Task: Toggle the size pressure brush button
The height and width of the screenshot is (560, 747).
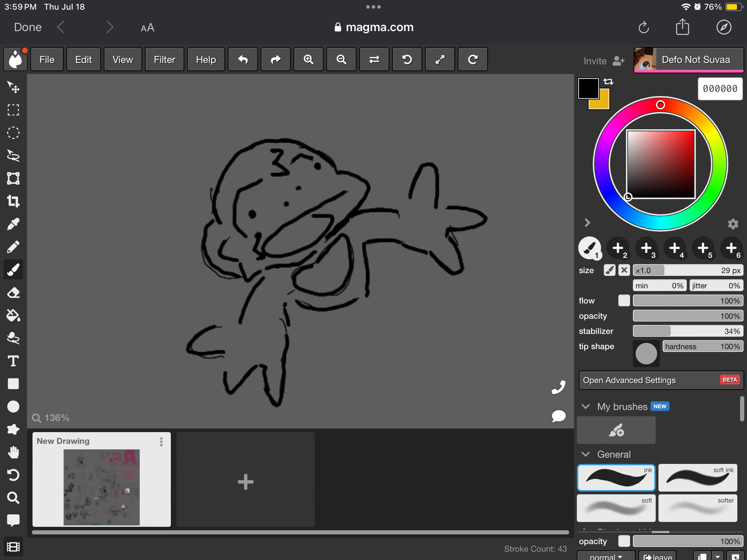Action: point(610,270)
